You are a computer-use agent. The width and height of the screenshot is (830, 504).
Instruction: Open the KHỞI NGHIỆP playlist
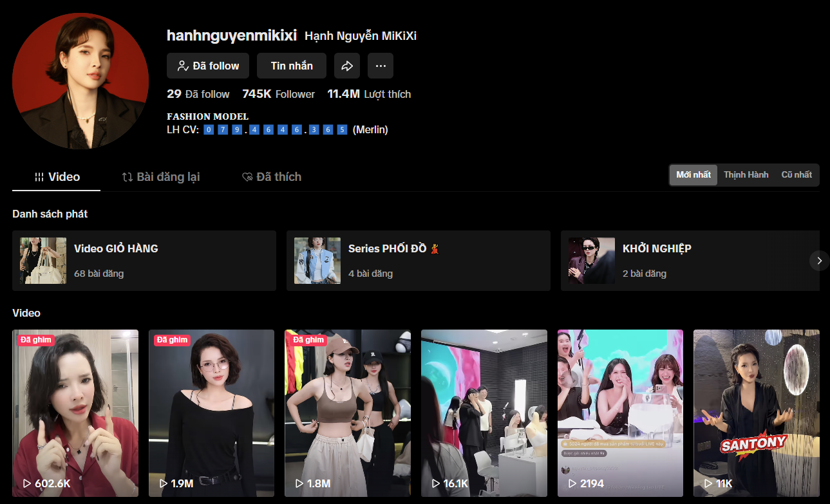tap(689, 261)
